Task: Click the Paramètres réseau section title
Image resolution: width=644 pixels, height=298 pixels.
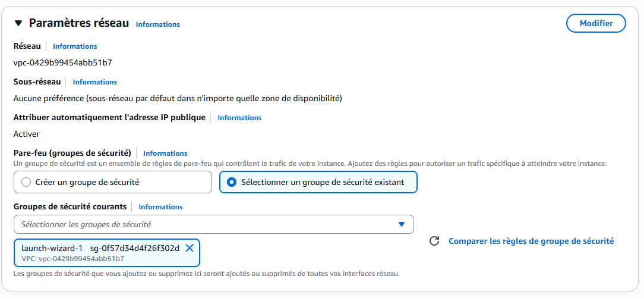Action: (x=79, y=23)
